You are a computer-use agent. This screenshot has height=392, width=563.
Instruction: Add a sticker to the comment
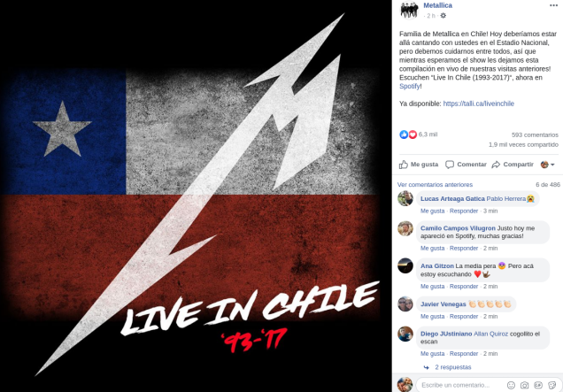point(551,385)
